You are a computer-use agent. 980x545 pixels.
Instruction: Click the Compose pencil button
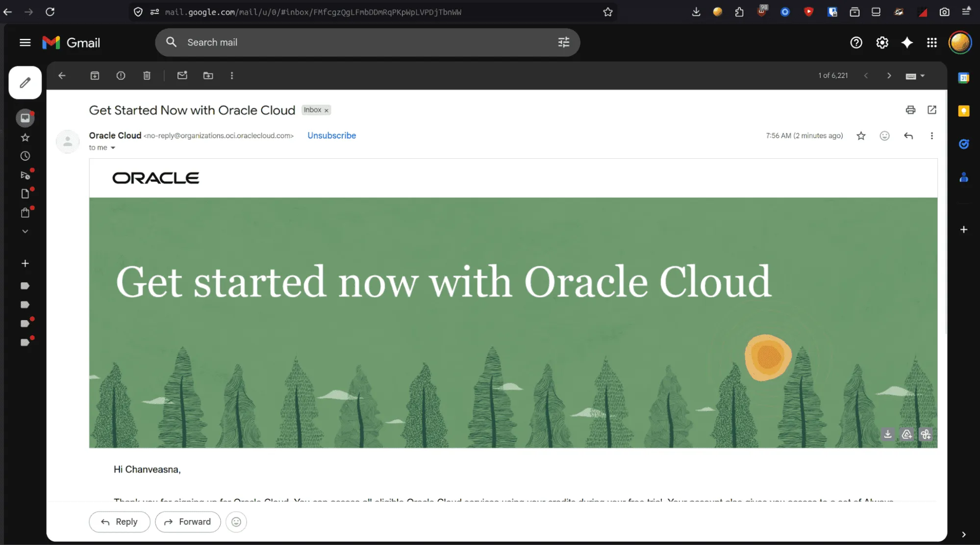point(25,82)
